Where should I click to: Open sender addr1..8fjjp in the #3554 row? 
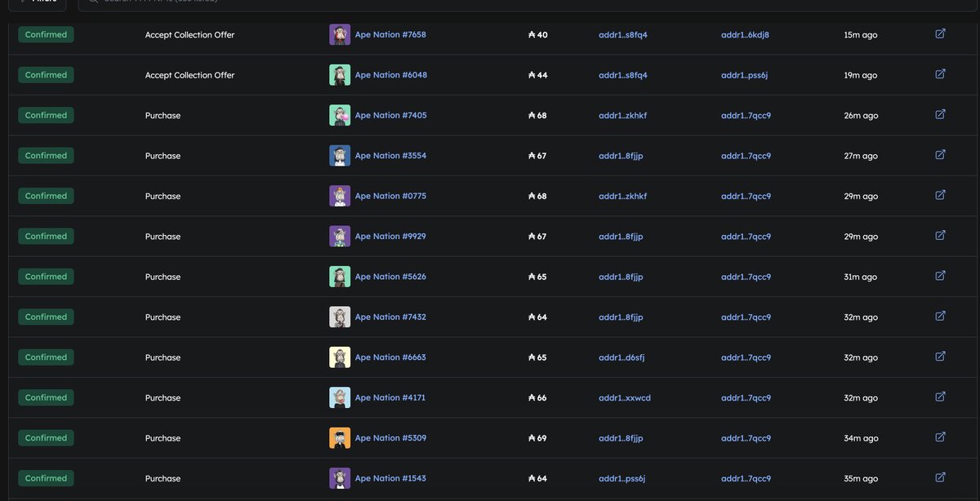click(621, 156)
